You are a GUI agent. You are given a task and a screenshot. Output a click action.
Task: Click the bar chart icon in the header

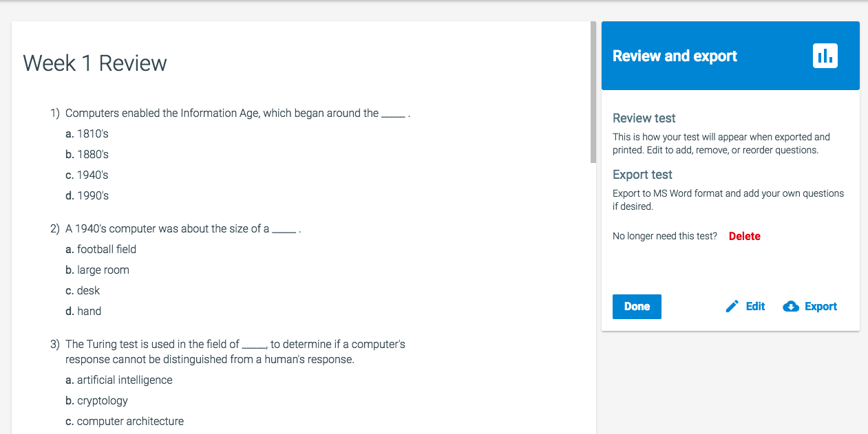(x=825, y=56)
